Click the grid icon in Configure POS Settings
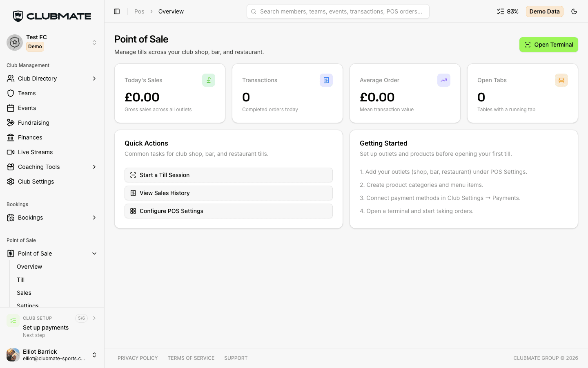 (x=133, y=211)
